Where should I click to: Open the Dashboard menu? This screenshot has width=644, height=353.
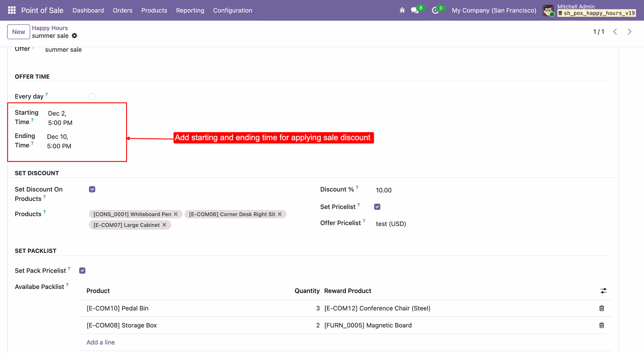tap(88, 10)
